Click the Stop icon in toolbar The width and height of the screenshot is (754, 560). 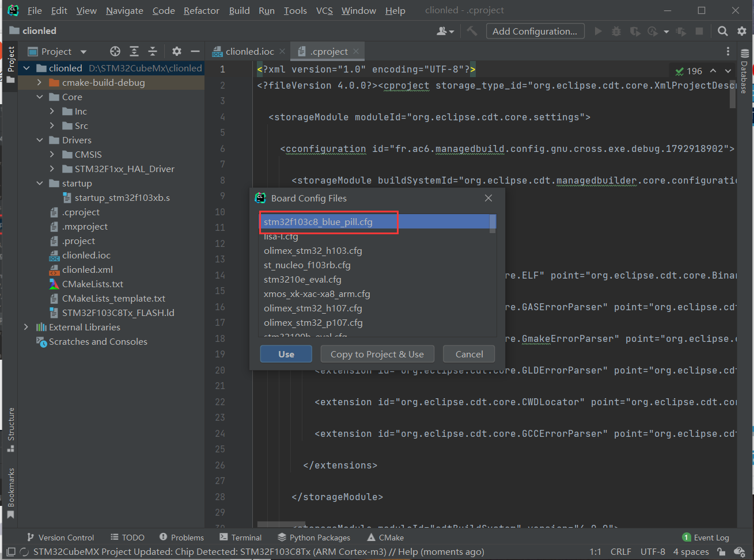[x=699, y=31]
